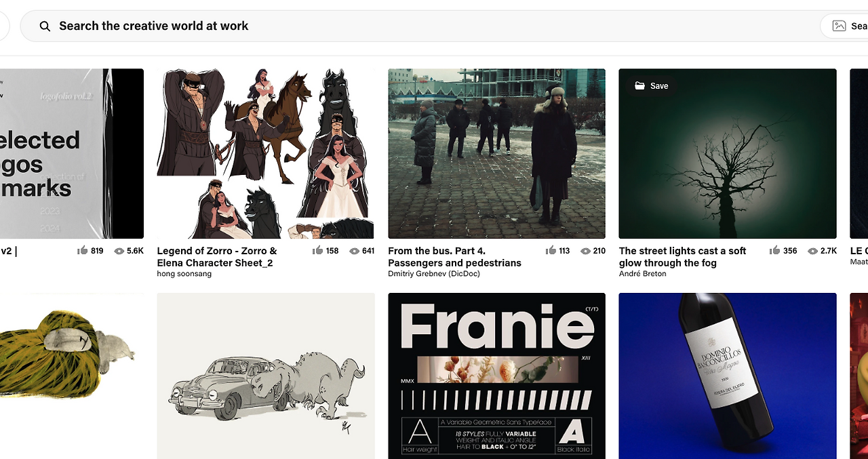Screen dimensions: 868x459
Task: Click the thumbs-up icon showing 158
Action: point(318,250)
